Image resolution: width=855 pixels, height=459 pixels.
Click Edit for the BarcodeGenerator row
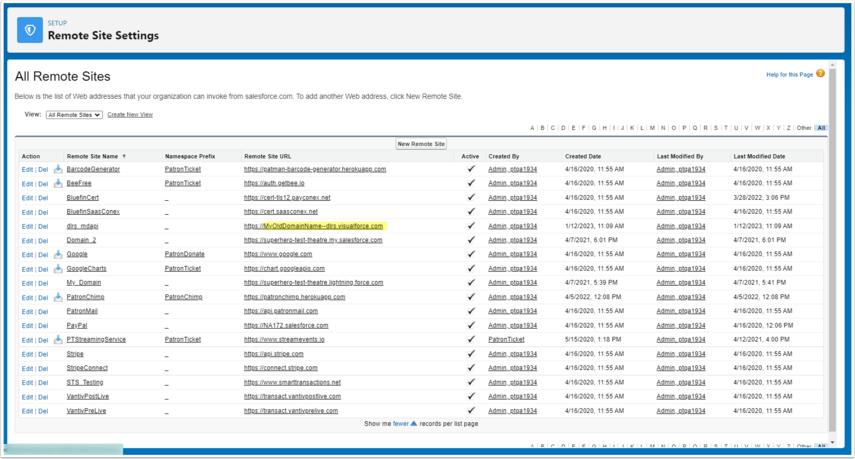[x=27, y=170]
